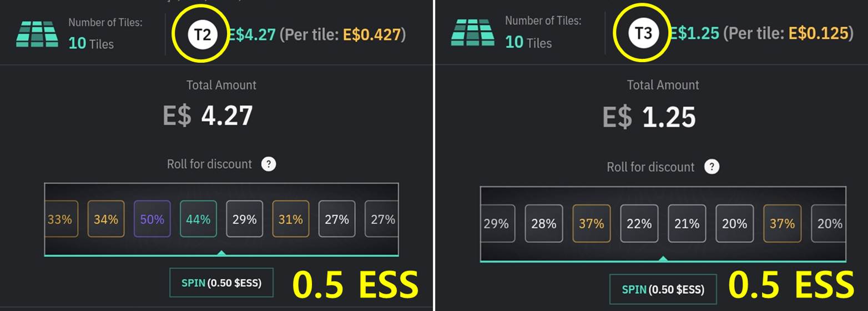
Task: Choose the 28% discount tile
Action: [x=544, y=223]
